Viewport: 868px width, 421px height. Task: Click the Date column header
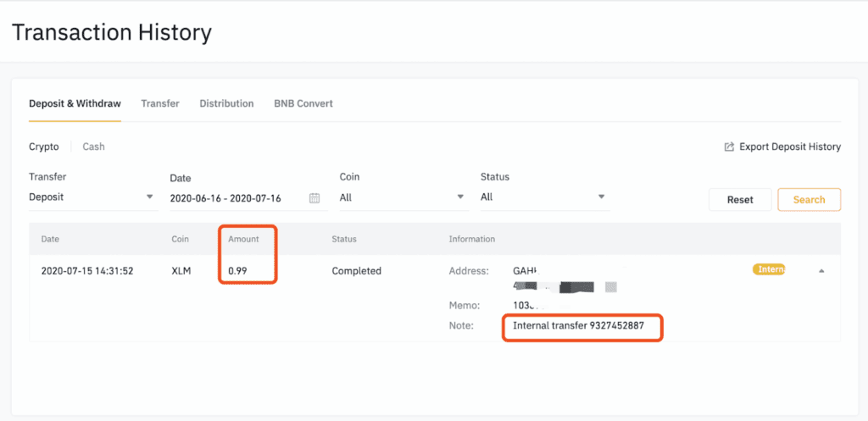pyautogui.click(x=50, y=239)
